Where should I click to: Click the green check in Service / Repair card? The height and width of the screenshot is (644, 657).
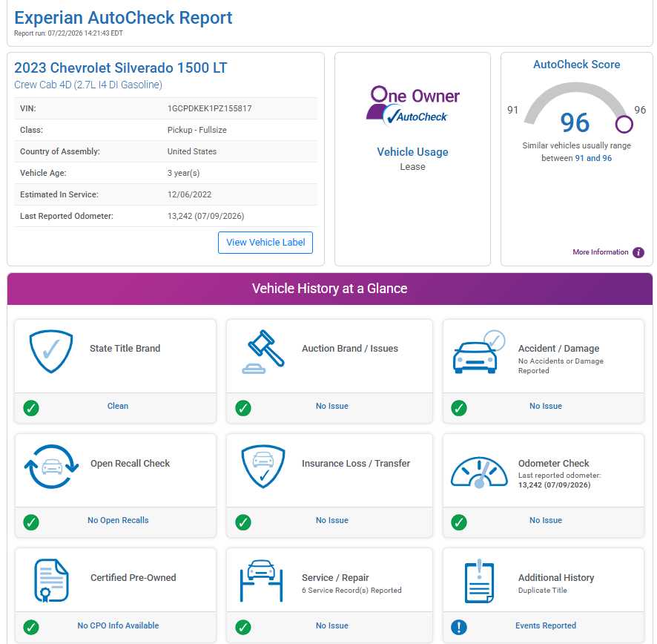click(243, 627)
